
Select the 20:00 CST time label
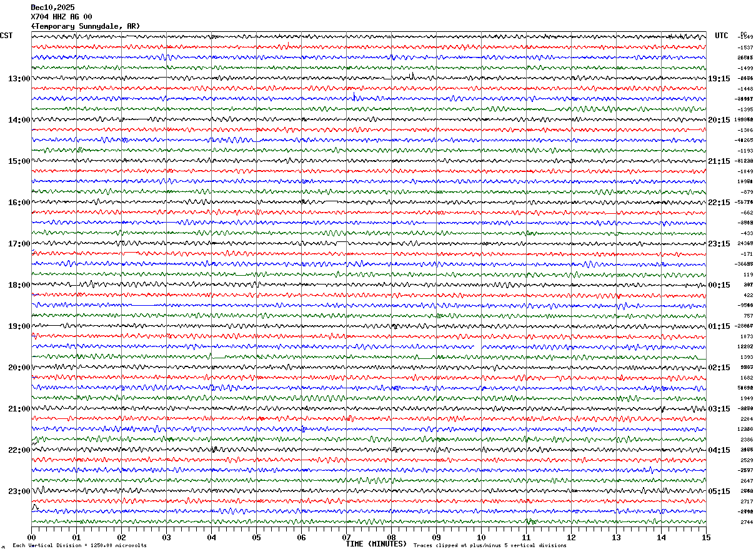(x=19, y=368)
